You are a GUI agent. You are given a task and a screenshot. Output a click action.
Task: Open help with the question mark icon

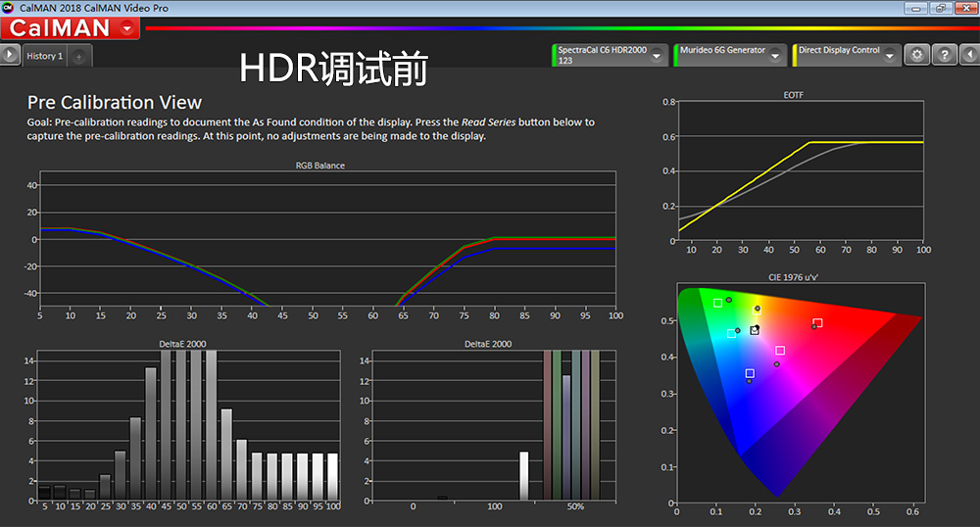(945, 55)
